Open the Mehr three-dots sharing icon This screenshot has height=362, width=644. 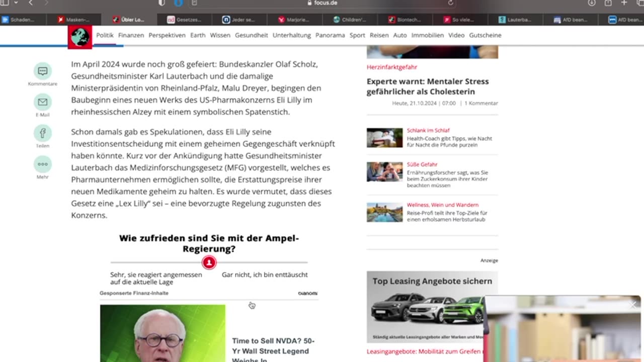point(43,164)
